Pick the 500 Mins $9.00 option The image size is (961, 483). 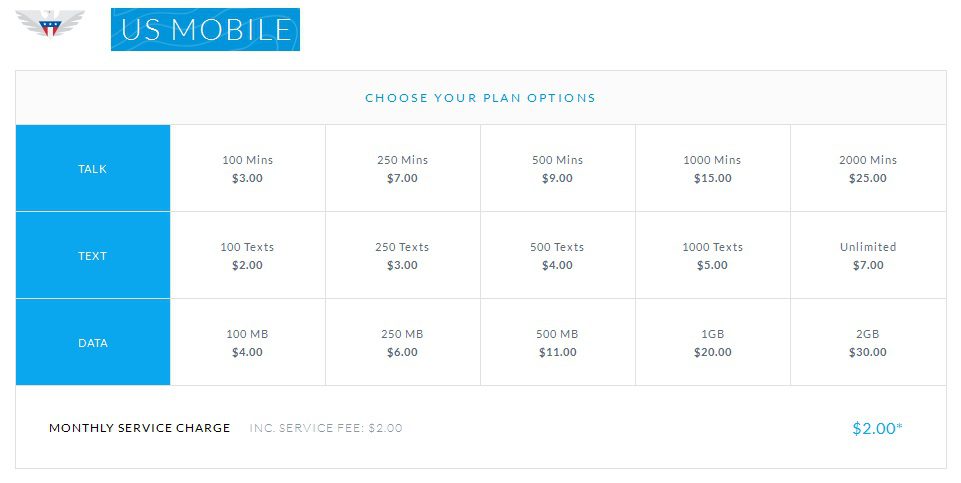point(558,169)
